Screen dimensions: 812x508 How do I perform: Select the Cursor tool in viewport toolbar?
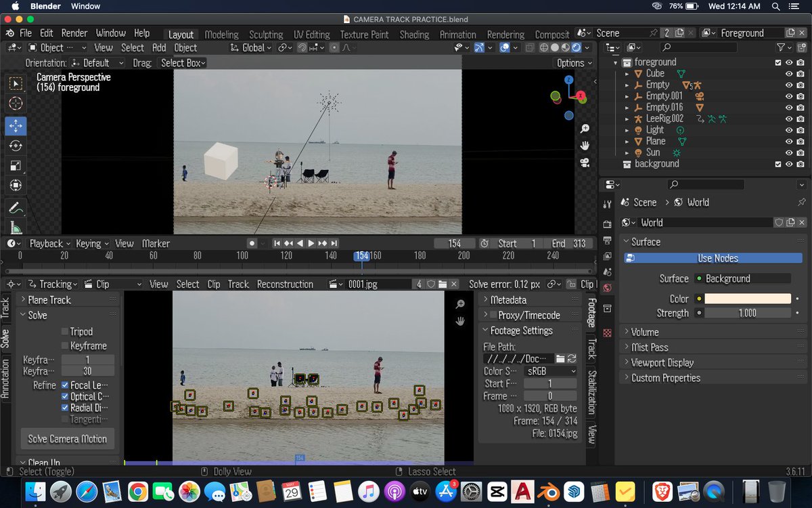(16, 104)
